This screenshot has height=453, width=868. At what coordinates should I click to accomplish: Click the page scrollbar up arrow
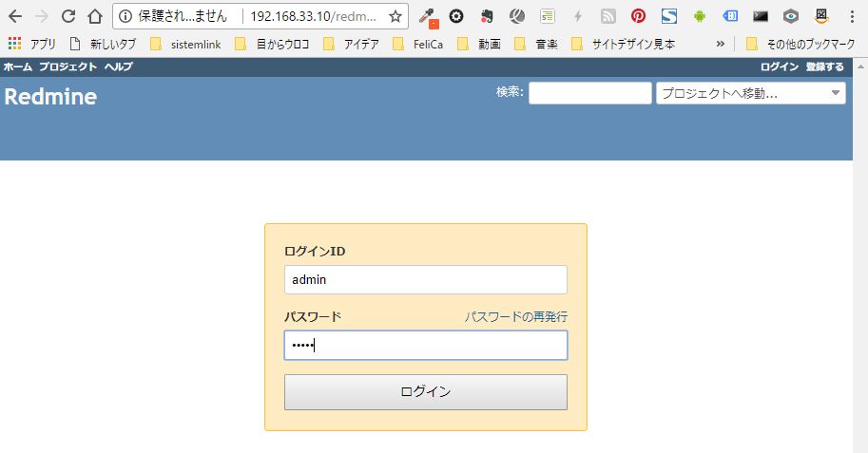[x=860, y=66]
